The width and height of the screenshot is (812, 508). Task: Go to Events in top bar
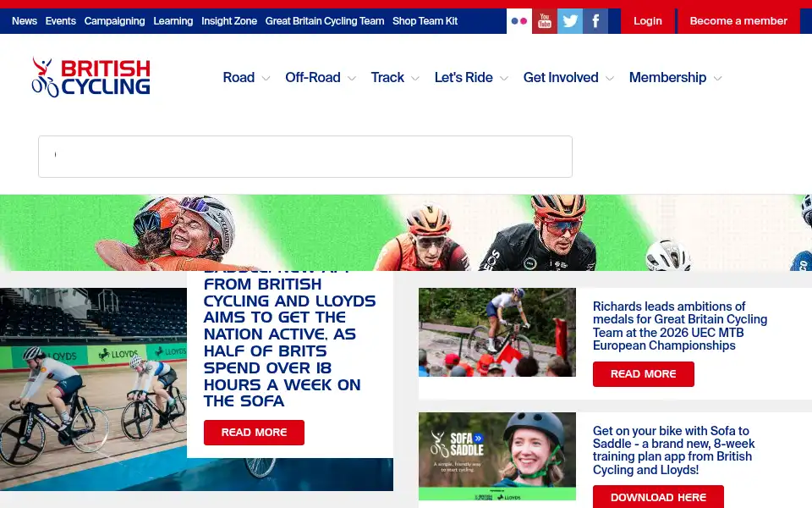coord(61,21)
